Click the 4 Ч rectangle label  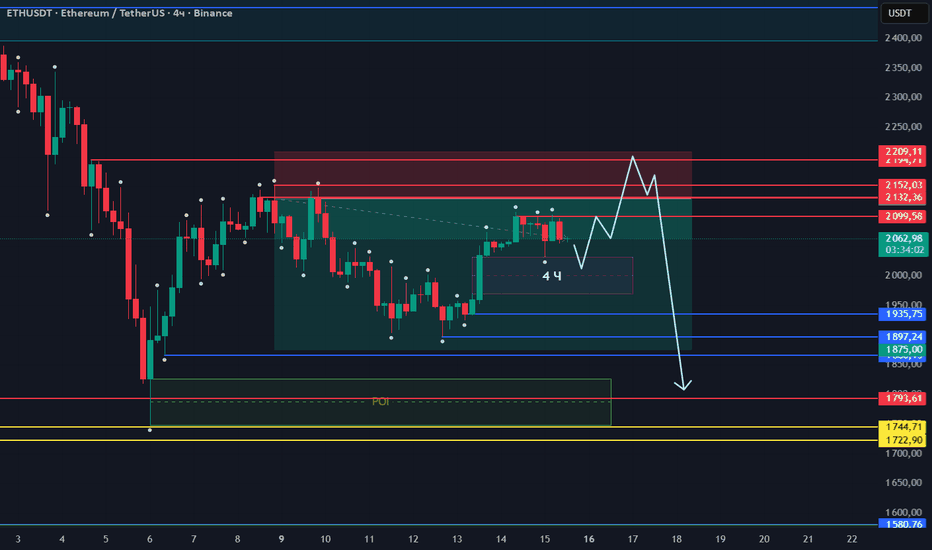(552, 276)
